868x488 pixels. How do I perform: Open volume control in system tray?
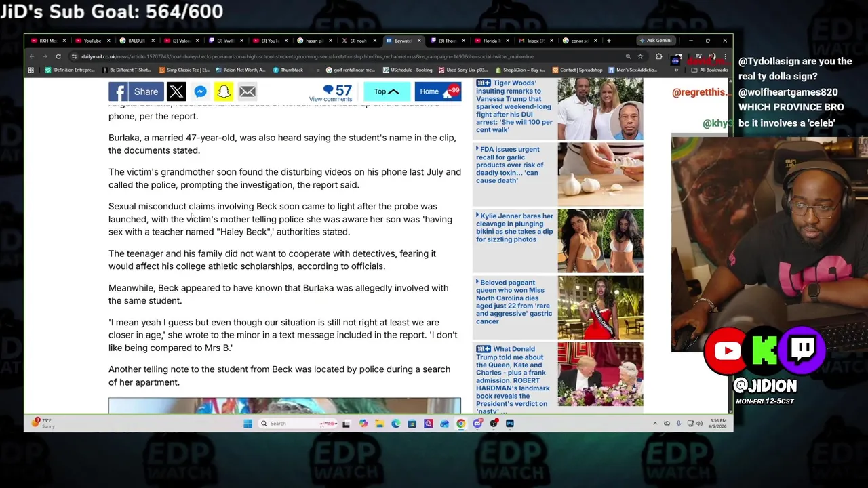coord(700,424)
